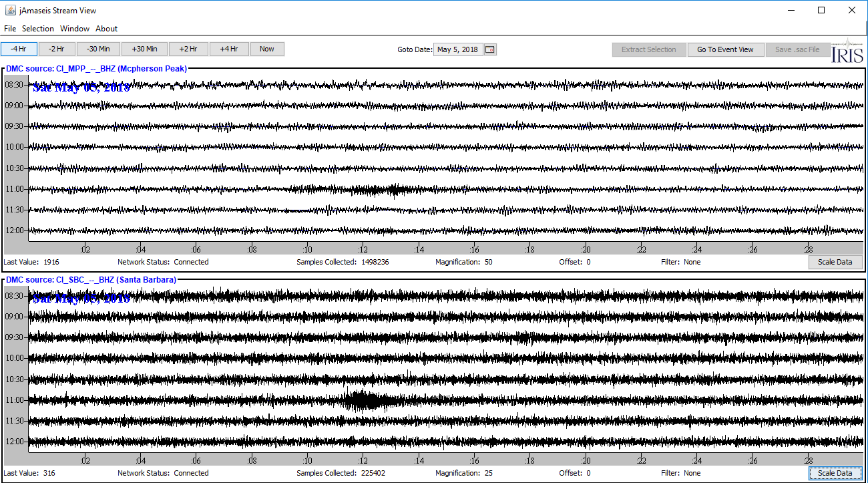Skip ahead with +4 Hr button
The width and height of the screenshot is (868, 483).
coord(229,49)
